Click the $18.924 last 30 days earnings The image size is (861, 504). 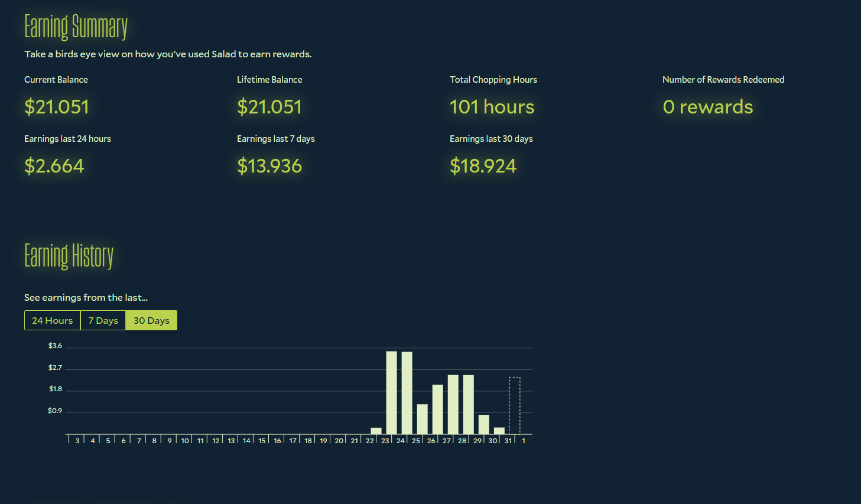(x=483, y=166)
